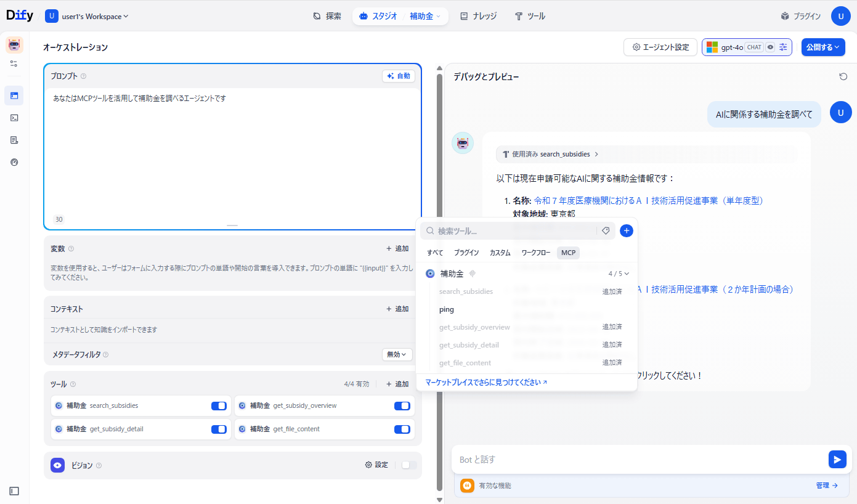Click the tag filter icon beside tool search
Viewport: 857px width, 504px height.
tap(606, 231)
